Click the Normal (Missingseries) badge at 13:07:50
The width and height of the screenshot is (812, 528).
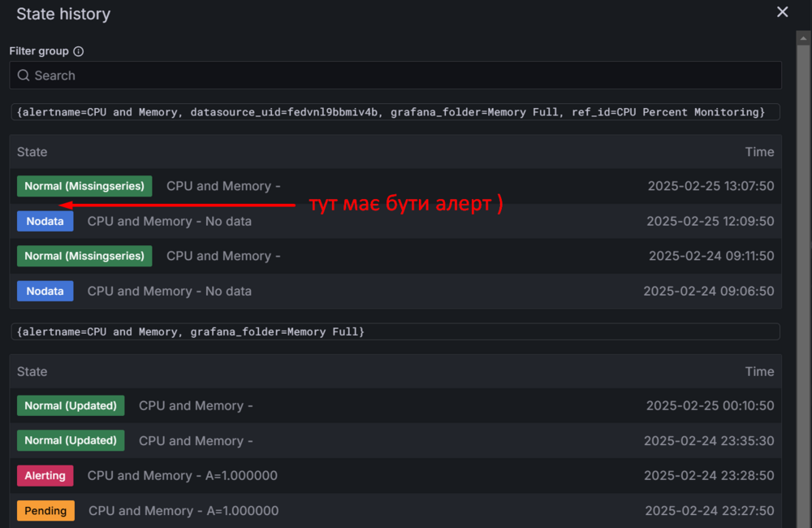(84, 186)
